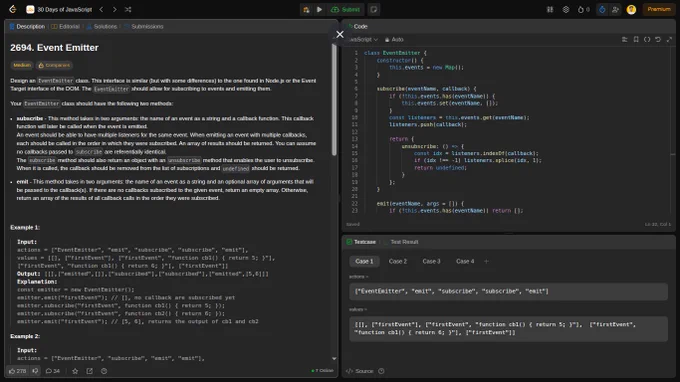The image size is (680, 382).
Task: Open the Source link below testcases
Action: 360,371
